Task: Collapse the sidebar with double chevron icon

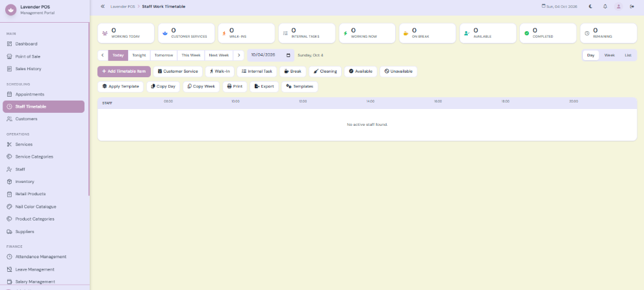Action: [x=103, y=6]
